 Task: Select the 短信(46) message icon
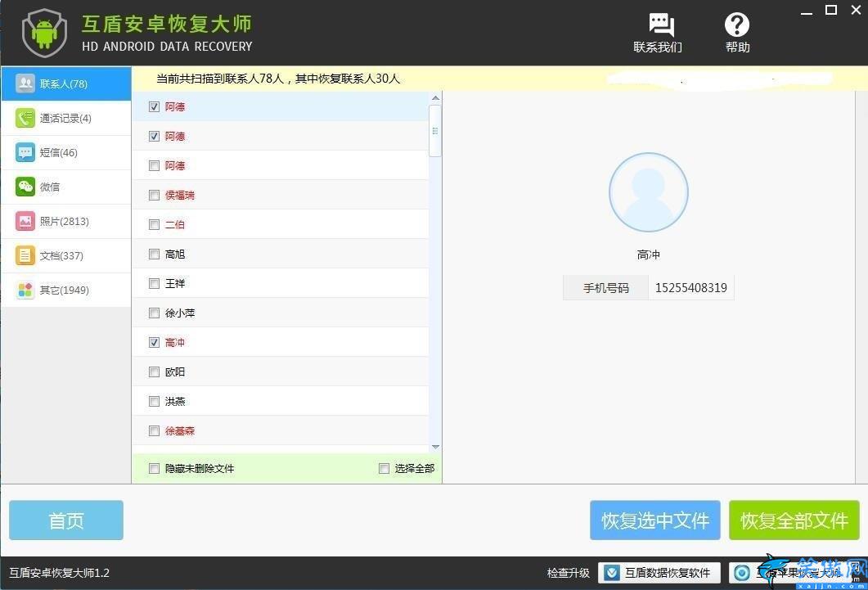(x=25, y=152)
